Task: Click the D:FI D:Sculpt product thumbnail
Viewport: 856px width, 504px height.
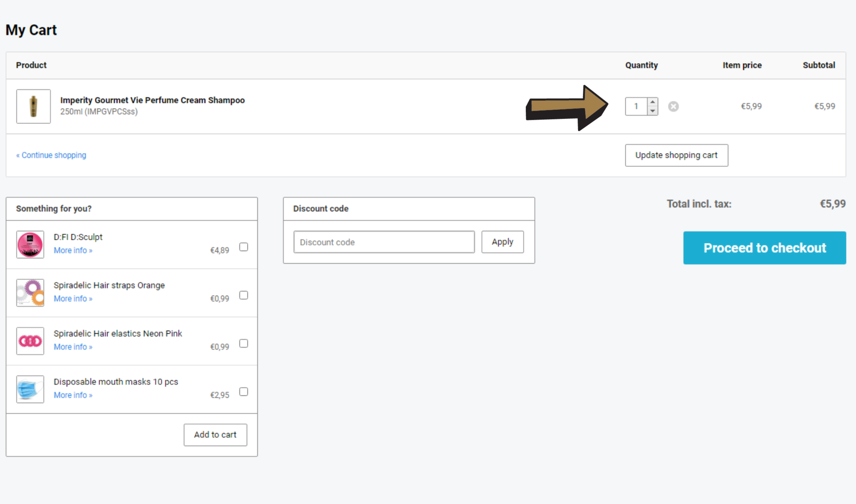Action: point(30,245)
